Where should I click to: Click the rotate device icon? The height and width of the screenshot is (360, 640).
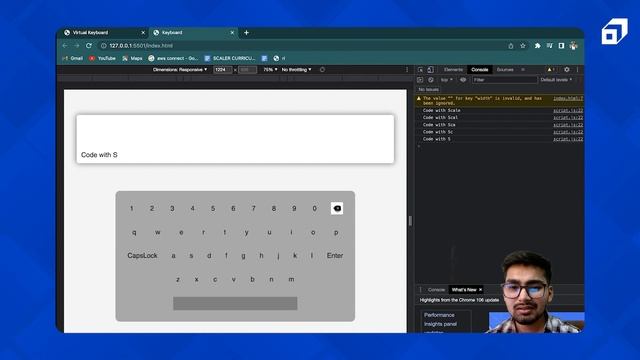click(x=322, y=70)
